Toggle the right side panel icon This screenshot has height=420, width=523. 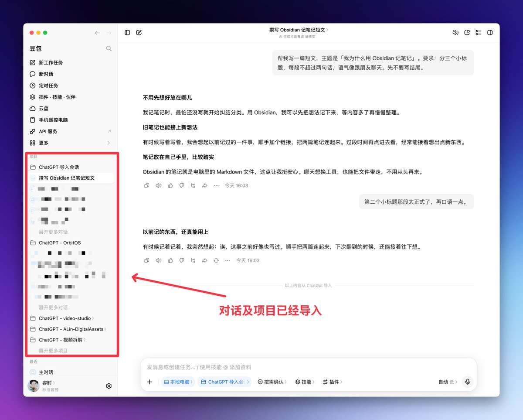(490, 33)
